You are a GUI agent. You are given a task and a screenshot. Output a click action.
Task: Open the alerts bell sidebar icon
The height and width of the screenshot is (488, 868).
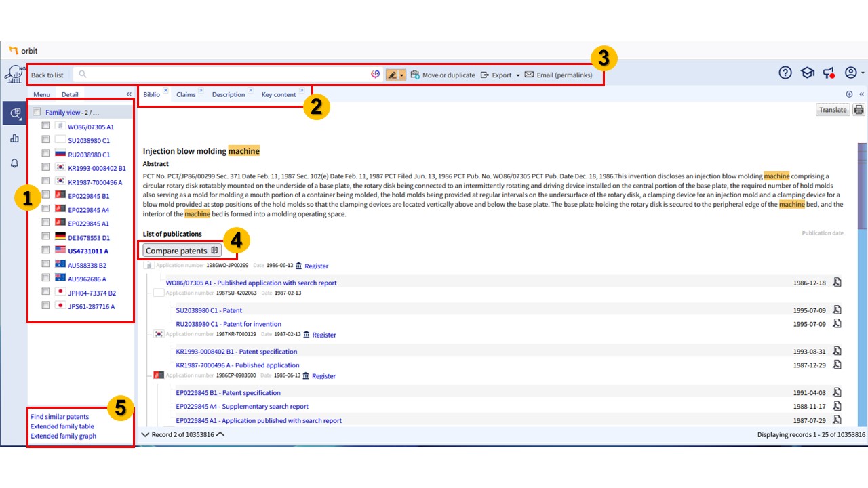(x=14, y=163)
